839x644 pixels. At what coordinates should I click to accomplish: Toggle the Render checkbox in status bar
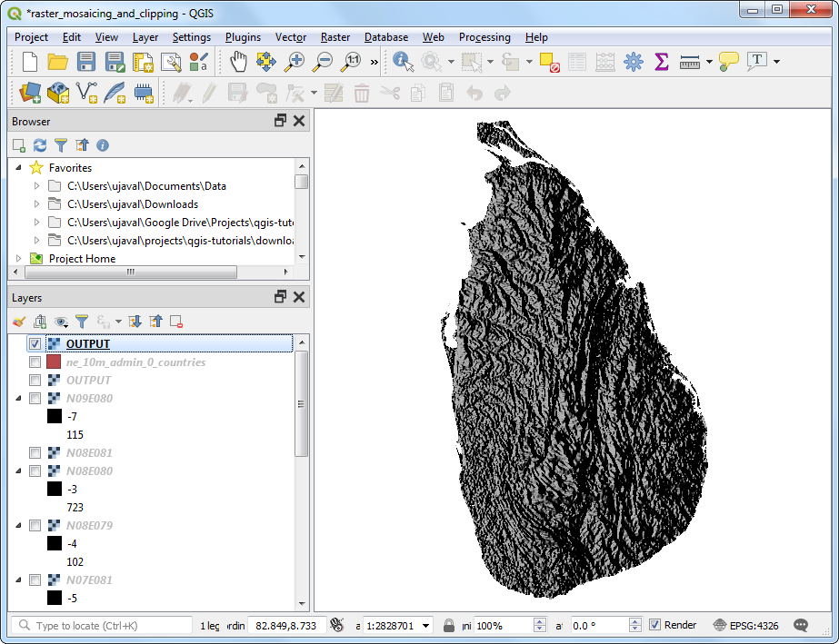(x=655, y=625)
